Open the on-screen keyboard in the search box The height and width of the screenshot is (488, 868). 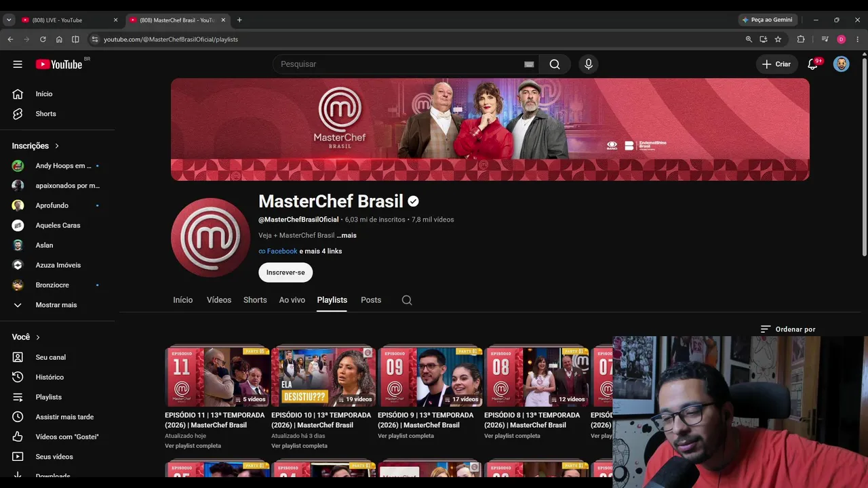(x=529, y=64)
